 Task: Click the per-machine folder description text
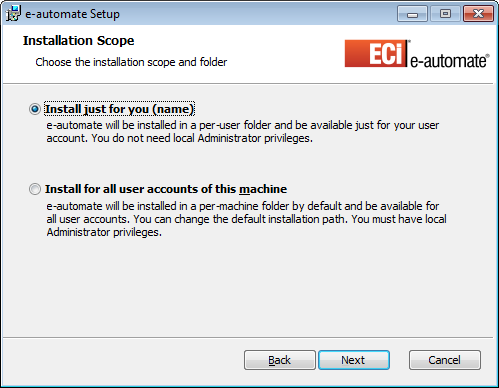click(246, 219)
